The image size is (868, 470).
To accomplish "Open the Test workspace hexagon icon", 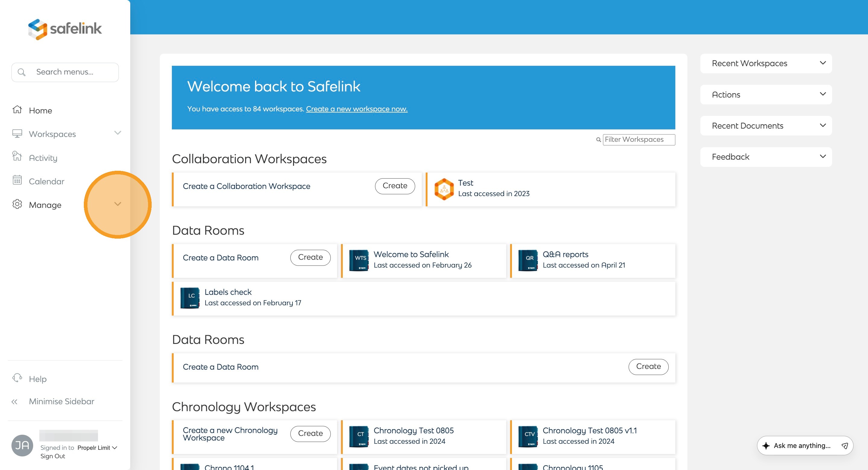I will pyautogui.click(x=444, y=189).
